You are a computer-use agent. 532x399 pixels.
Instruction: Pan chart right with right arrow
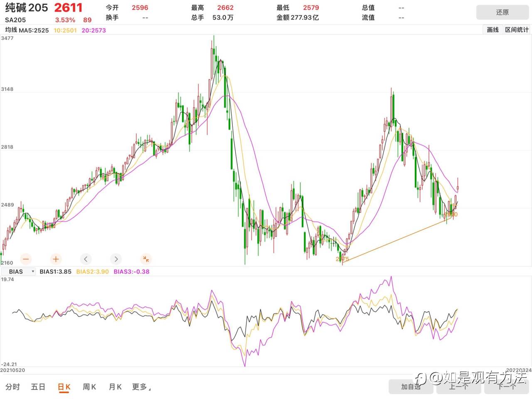pos(116,259)
